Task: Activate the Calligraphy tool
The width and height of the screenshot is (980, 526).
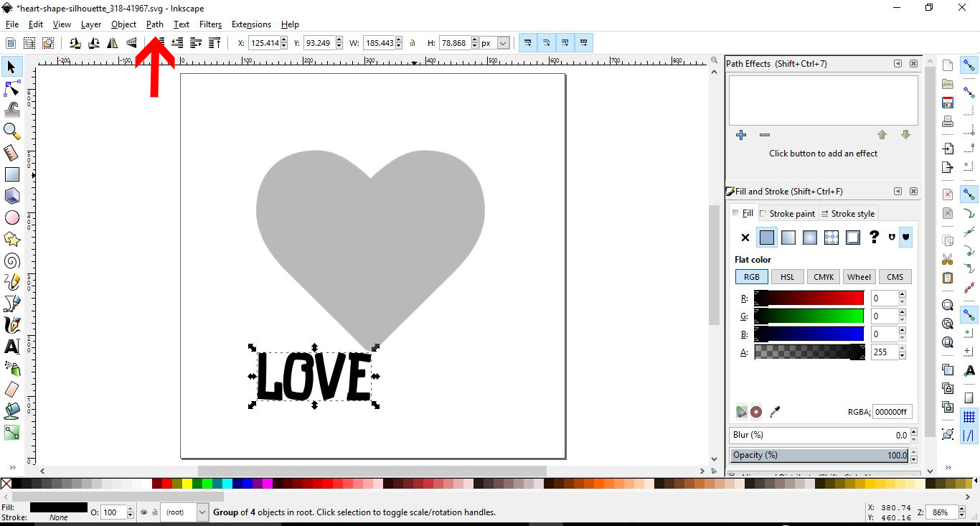Action: (x=11, y=325)
